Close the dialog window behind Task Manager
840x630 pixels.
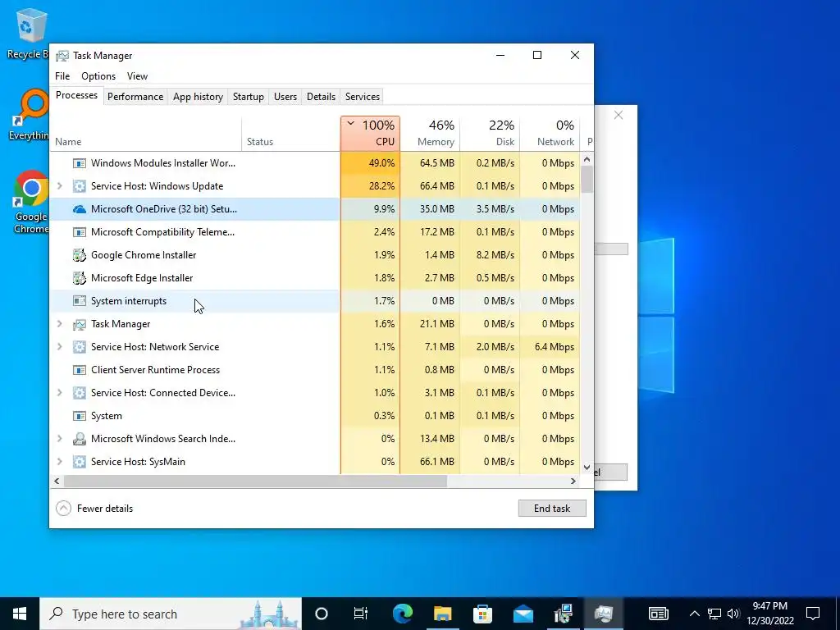619,115
